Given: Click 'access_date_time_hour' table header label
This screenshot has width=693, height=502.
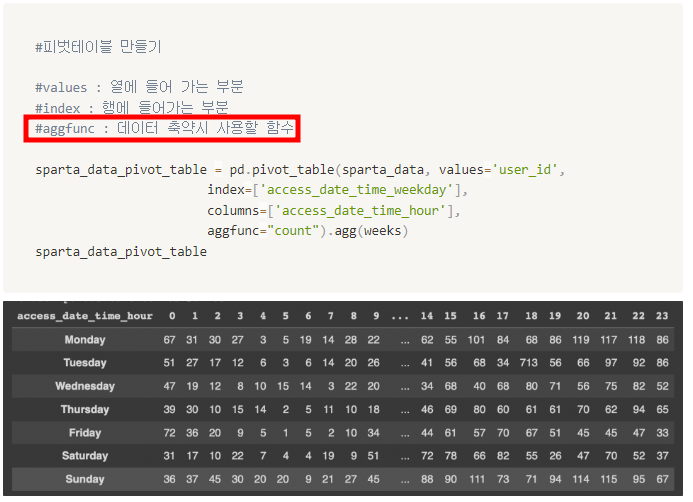Looking at the screenshot, I should tap(85, 316).
